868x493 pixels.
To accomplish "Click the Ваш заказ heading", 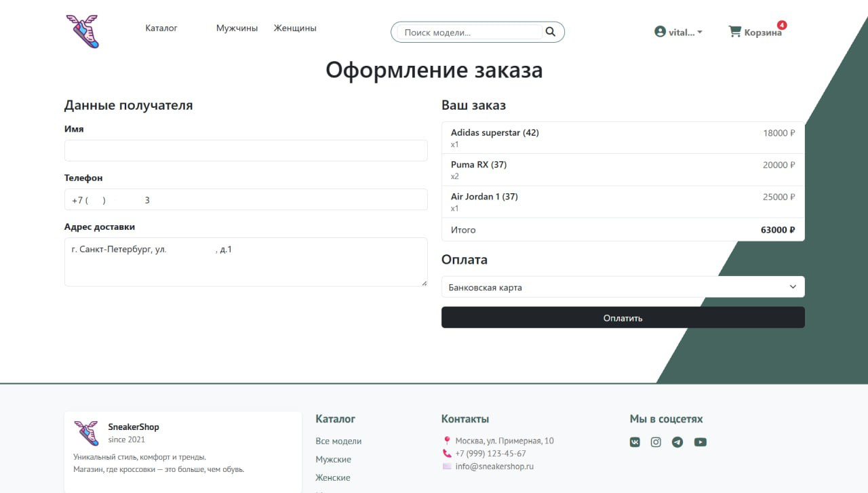I will pyautogui.click(x=474, y=105).
